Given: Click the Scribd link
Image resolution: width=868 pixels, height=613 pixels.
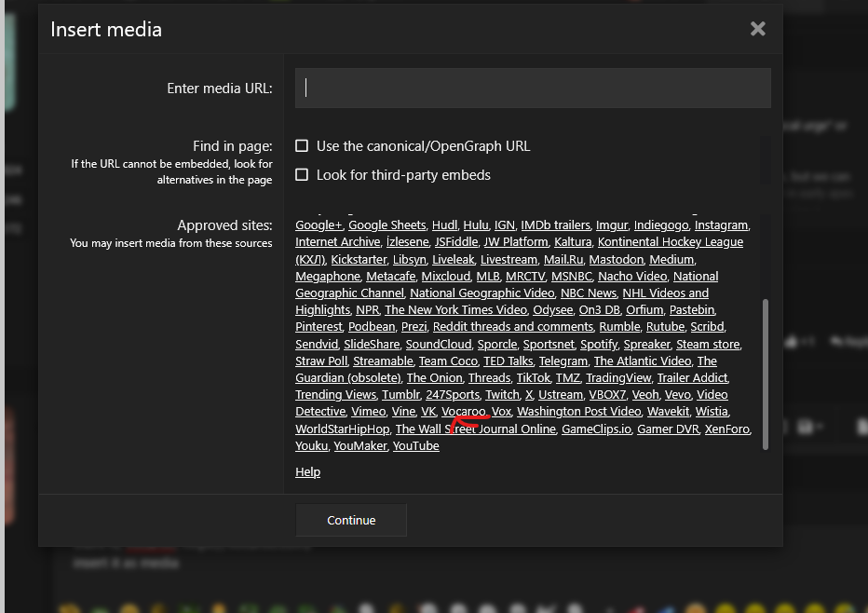Looking at the screenshot, I should click(x=707, y=327).
